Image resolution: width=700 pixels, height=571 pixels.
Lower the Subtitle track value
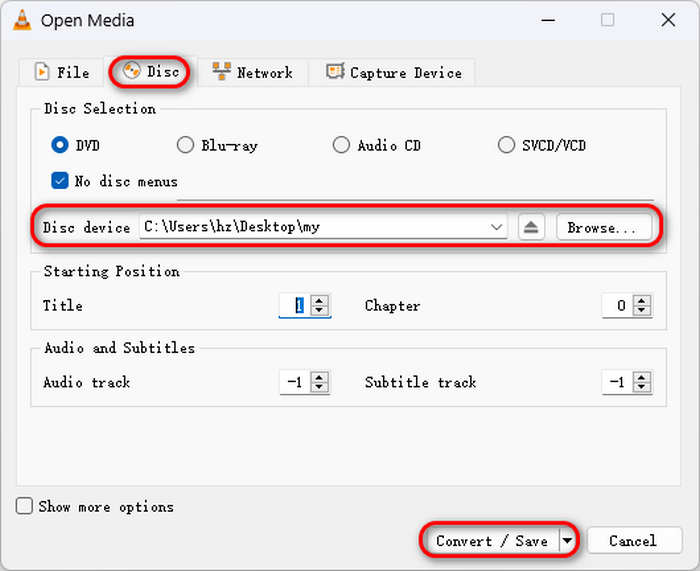point(642,388)
